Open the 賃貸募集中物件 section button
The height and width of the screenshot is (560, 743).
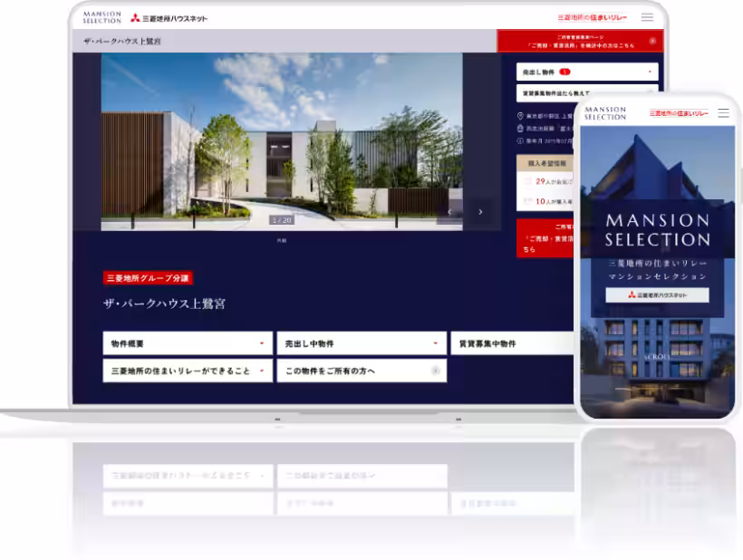[512, 343]
